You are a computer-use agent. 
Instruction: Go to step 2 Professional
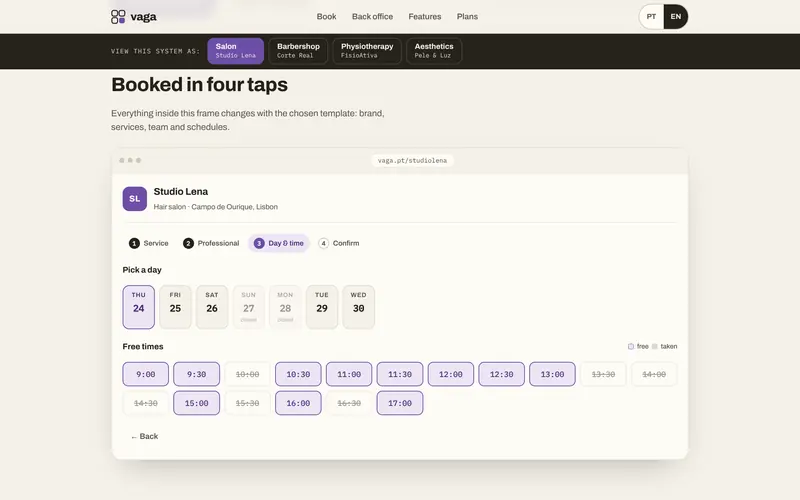pyautogui.click(x=211, y=243)
